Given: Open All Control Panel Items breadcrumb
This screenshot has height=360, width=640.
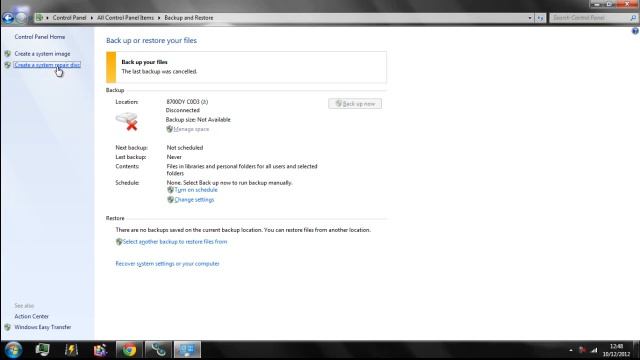Looking at the screenshot, I should 125,18.
